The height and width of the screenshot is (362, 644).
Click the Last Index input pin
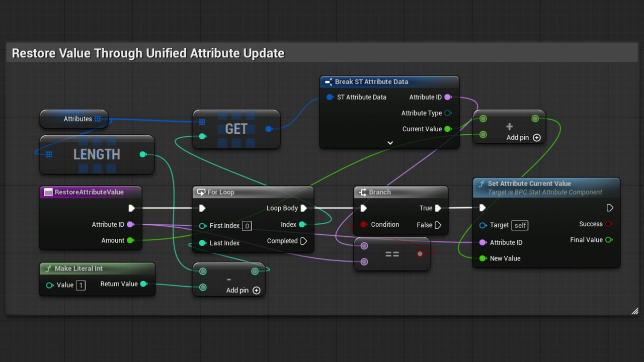coord(202,243)
